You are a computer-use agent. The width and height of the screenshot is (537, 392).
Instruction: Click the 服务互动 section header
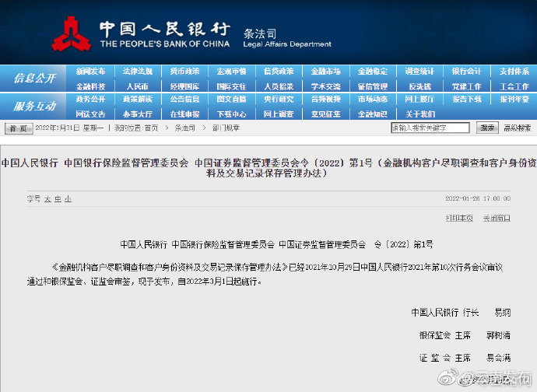coord(34,106)
